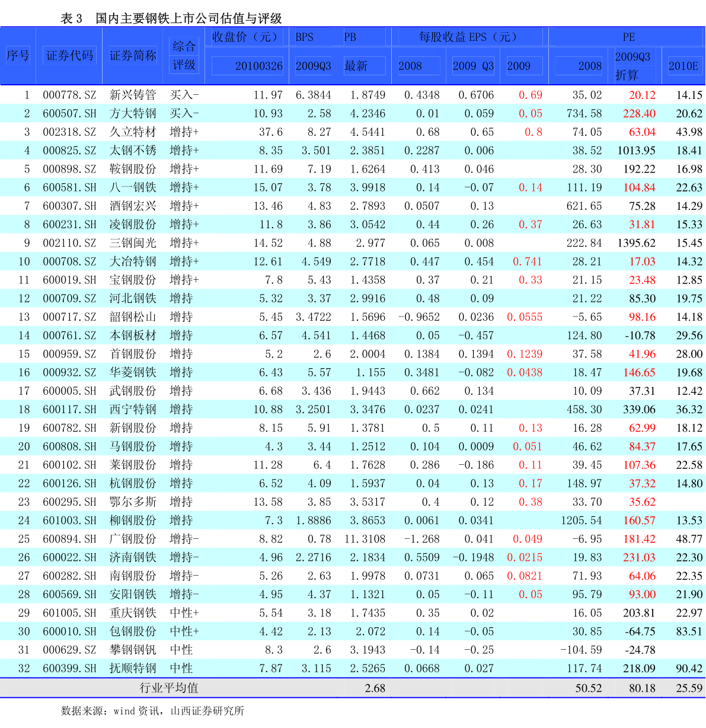This screenshot has width=706, height=728.
Task: Select the stock name 凌钢股份
Action: (x=133, y=224)
